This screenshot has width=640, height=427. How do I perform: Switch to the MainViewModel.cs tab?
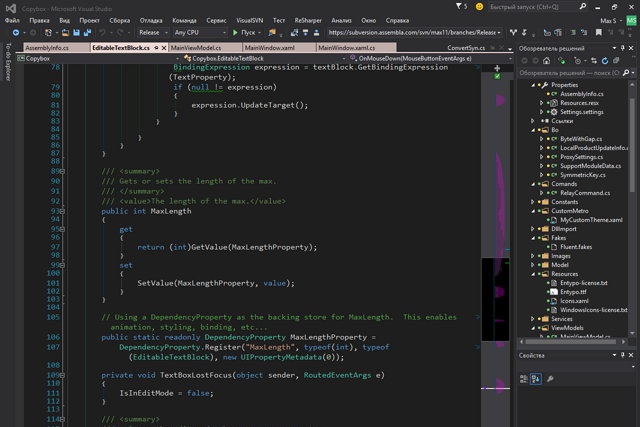[x=196, y=48]
